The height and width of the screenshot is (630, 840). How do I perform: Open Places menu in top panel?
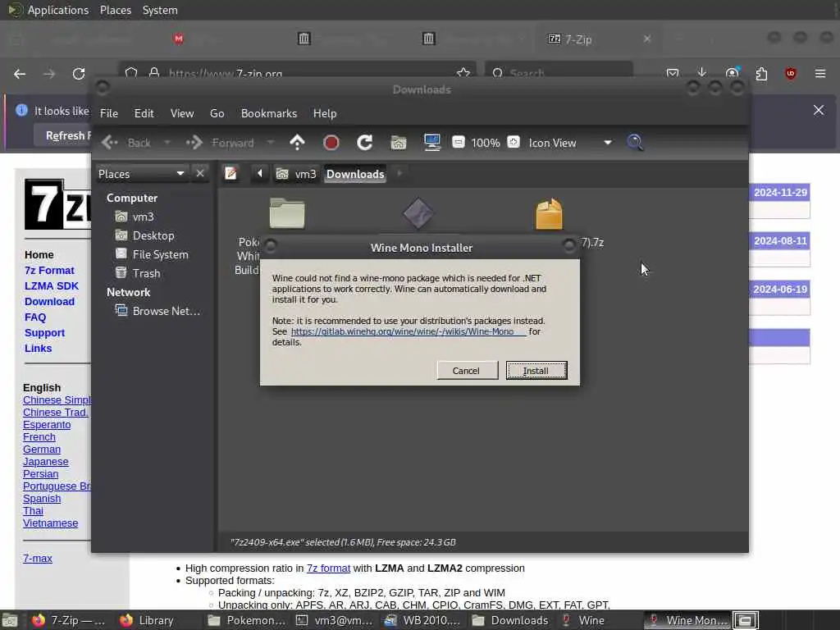click(115, 10)
